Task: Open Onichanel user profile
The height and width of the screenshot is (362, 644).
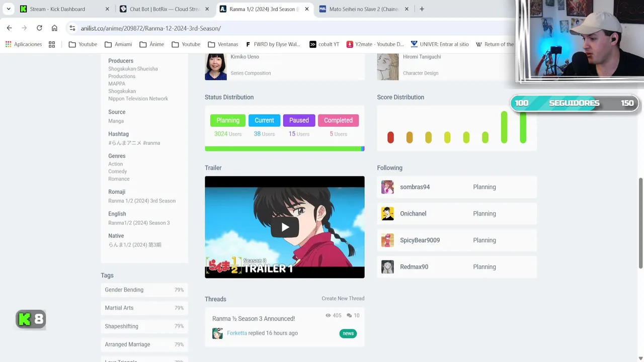Action: [413, 214]
